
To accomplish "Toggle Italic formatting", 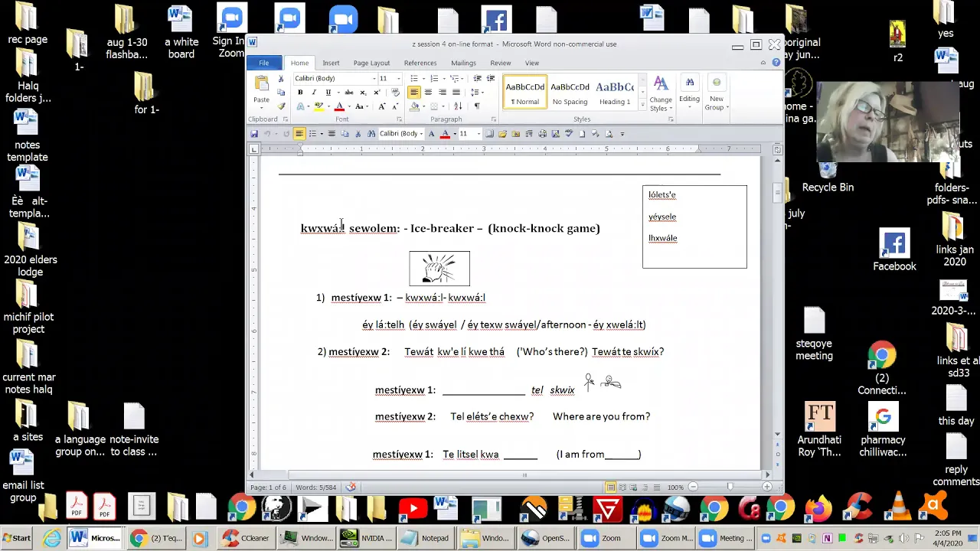I will pos(314,93).
